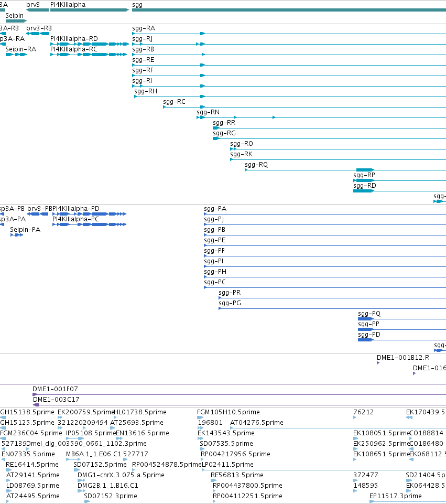Select the MB6A.1_1.E06.C1 EST label
The width and height of the screenshot is (446, 504).
94,454
